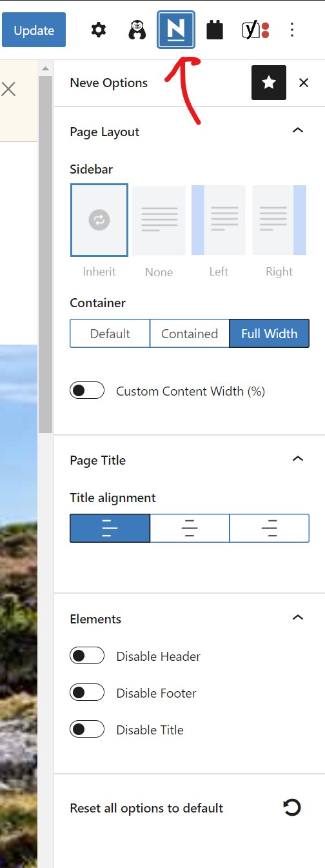
Task: Open the Yoast SEO plugin icon
Action: point(255,30)
